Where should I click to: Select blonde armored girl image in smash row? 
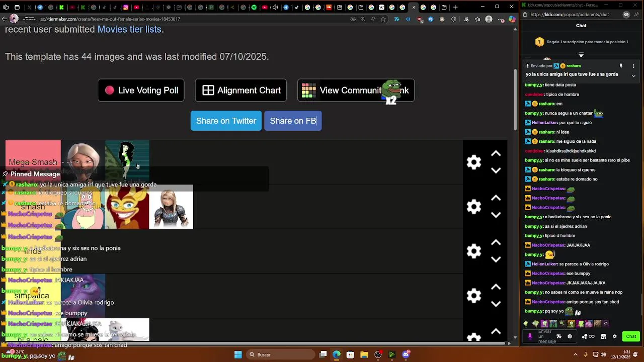[x=171, y=207]
